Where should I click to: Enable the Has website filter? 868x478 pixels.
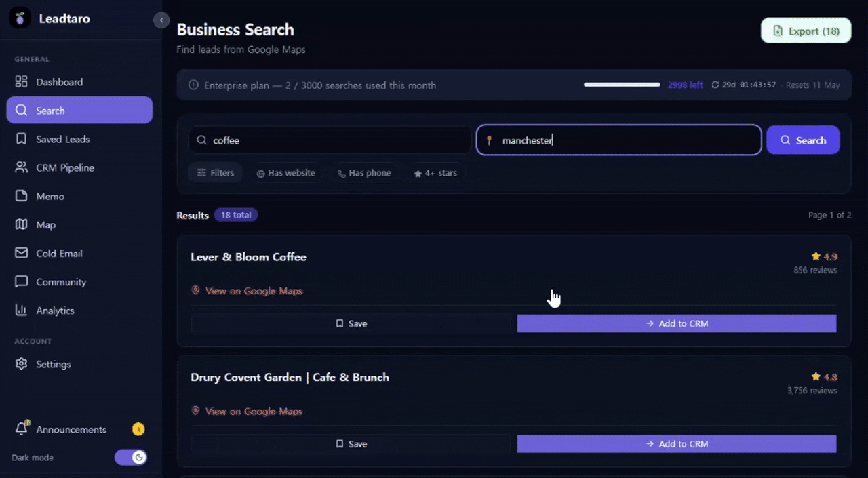[x=285, y=173]
